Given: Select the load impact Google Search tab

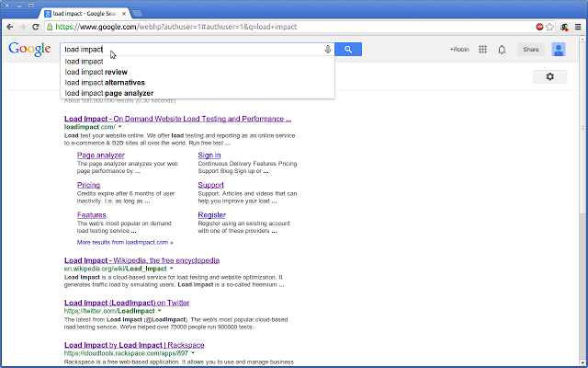Looking at the screenshot, I should click(x=84, y=14).
